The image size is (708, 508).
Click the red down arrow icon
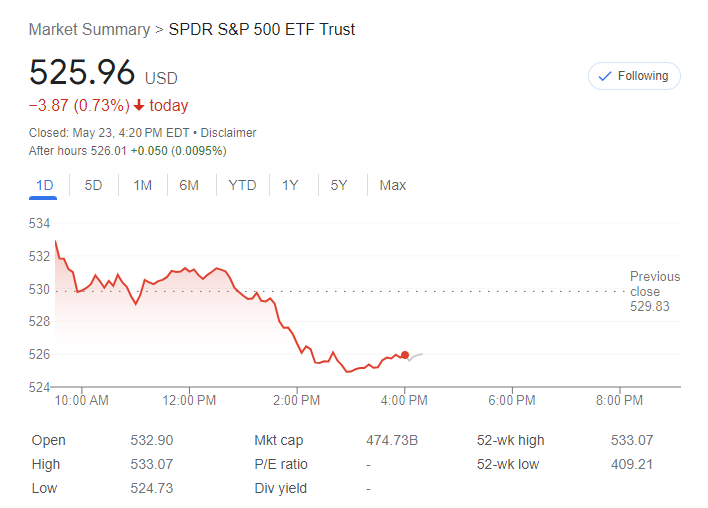click(x=138, y=106)
